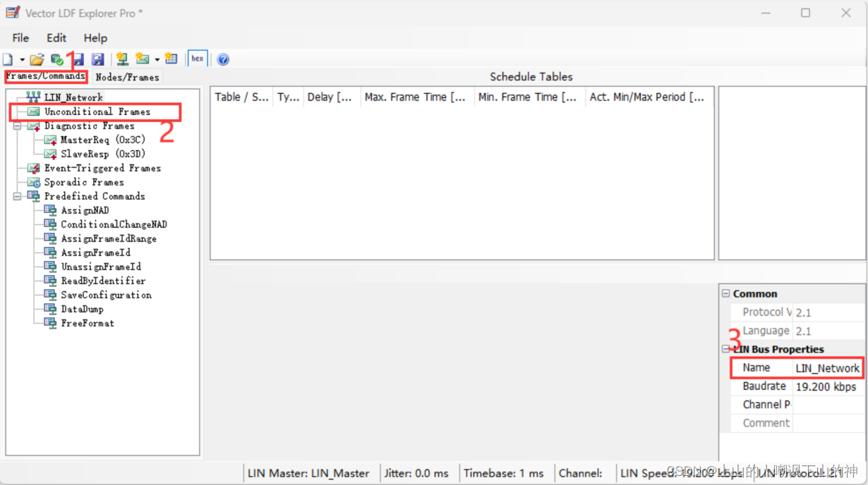Click the ReadByIdentifier command icon
868x485 pixels.
50,281
